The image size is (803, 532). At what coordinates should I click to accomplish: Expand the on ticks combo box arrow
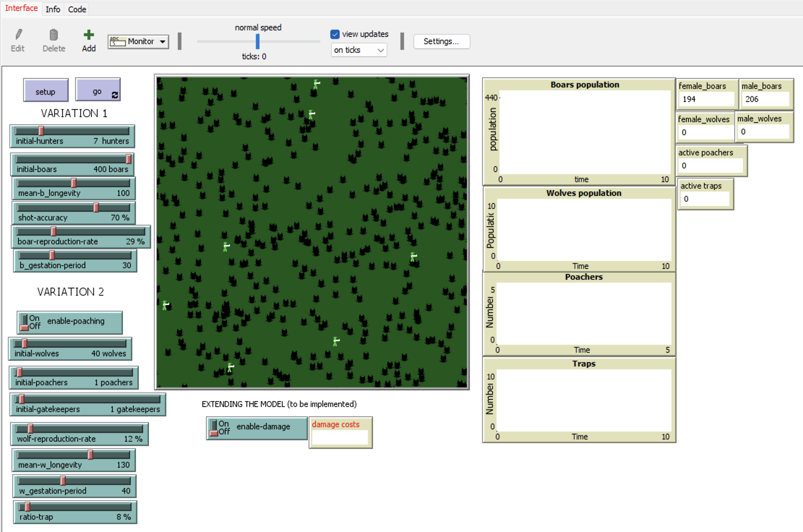[x=380, y=50]
